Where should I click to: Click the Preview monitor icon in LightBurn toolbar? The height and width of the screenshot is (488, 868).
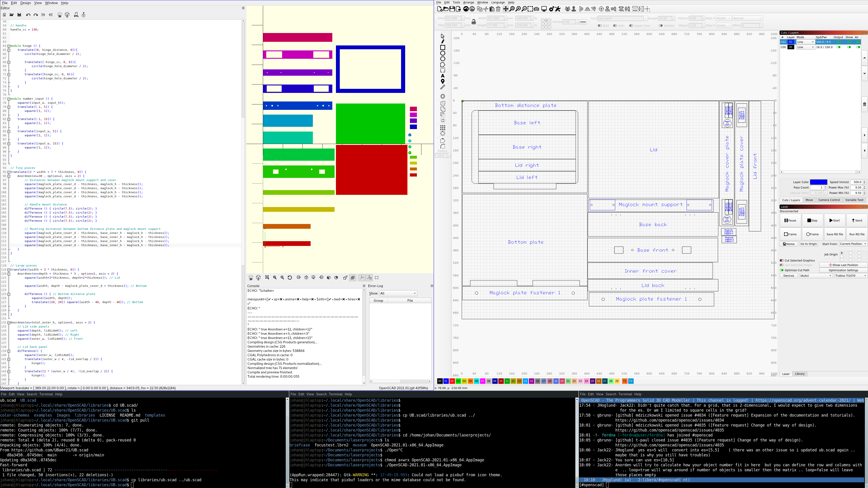[544, 9]
